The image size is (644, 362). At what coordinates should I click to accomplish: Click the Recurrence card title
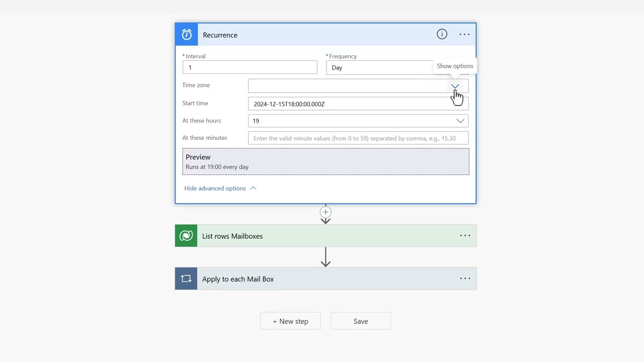point(220,35)
